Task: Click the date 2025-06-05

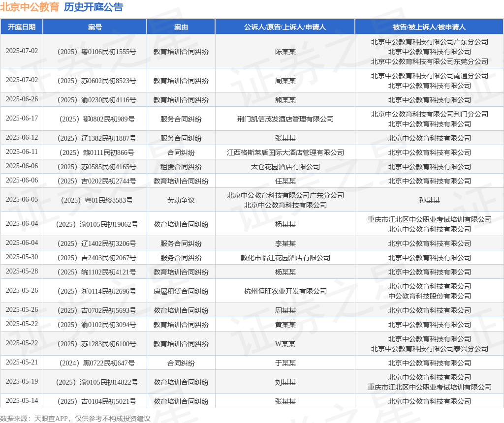Action: click(22, 200)
